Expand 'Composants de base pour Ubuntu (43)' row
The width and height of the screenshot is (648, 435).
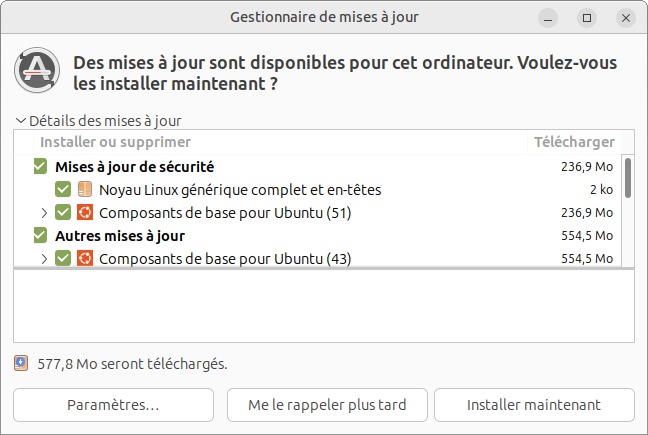[x=44, y=258]
